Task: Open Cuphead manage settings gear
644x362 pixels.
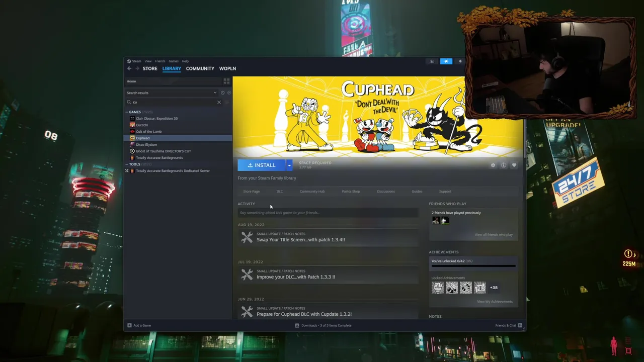Action: point(493,165)
